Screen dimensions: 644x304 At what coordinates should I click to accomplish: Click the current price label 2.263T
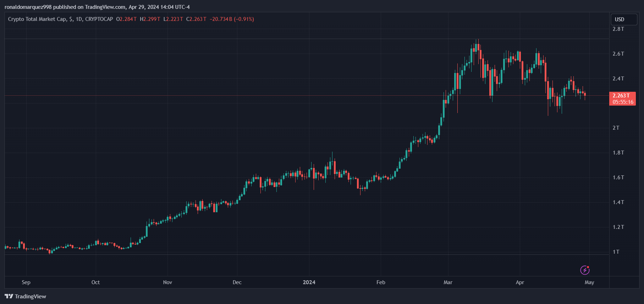click(x=621, y=96)
